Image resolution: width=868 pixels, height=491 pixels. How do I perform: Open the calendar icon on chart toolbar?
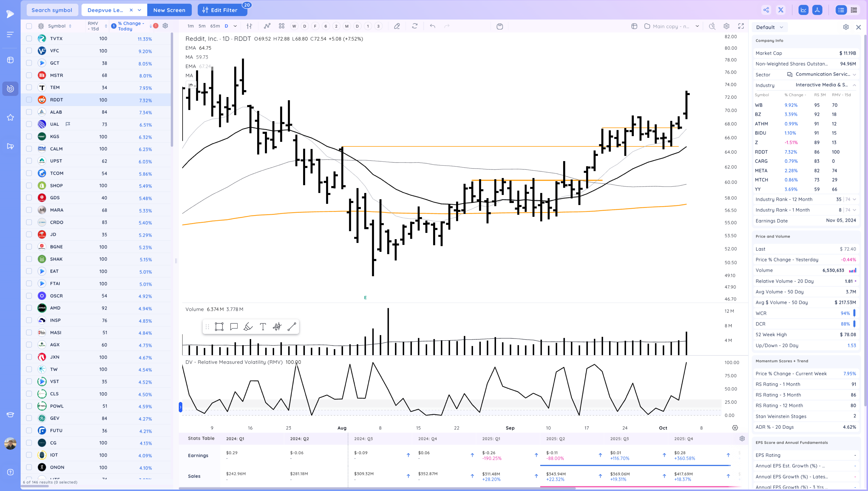(x=500, y=26)
